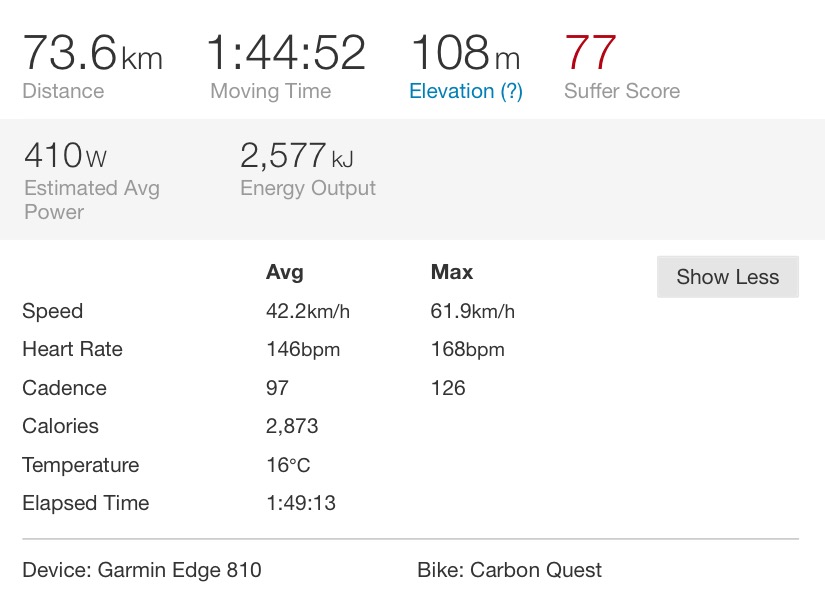Image resolution: width=825 pixels, height=610 pixels.
Task: Click the Calories value 2,873
Action: (x=292, y=426)
